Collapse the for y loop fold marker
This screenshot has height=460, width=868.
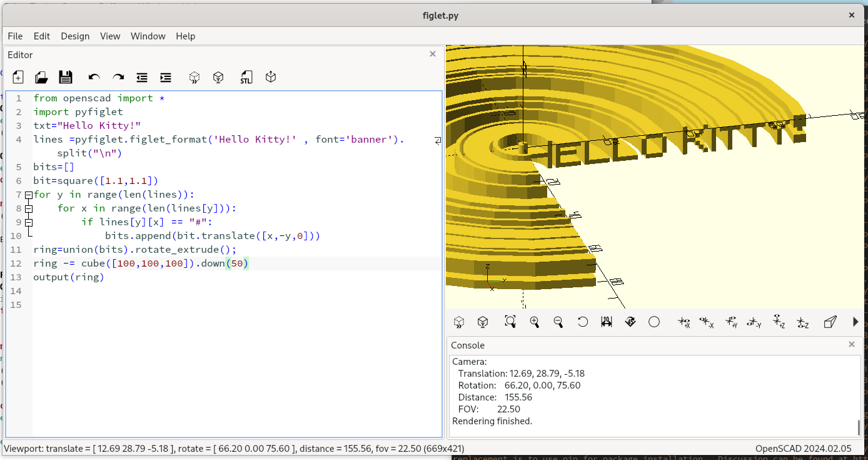tap(28, 195)
